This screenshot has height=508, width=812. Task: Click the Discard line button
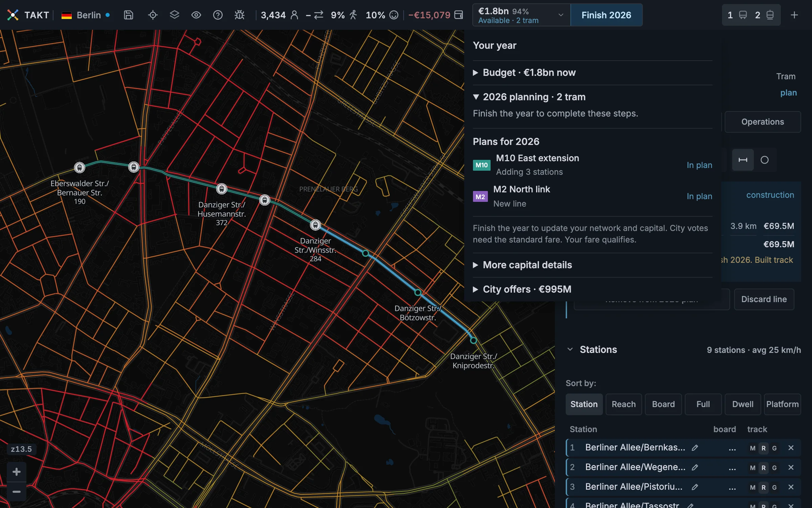(764, 299)
